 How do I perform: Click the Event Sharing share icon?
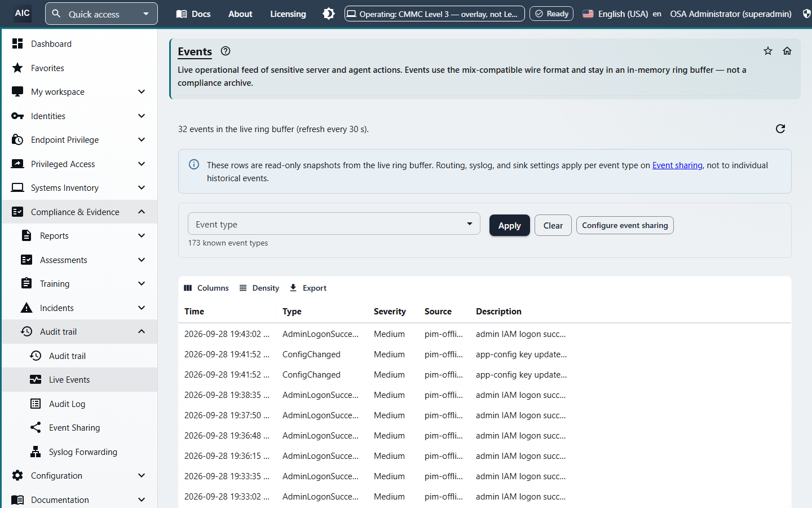(36, 427)
